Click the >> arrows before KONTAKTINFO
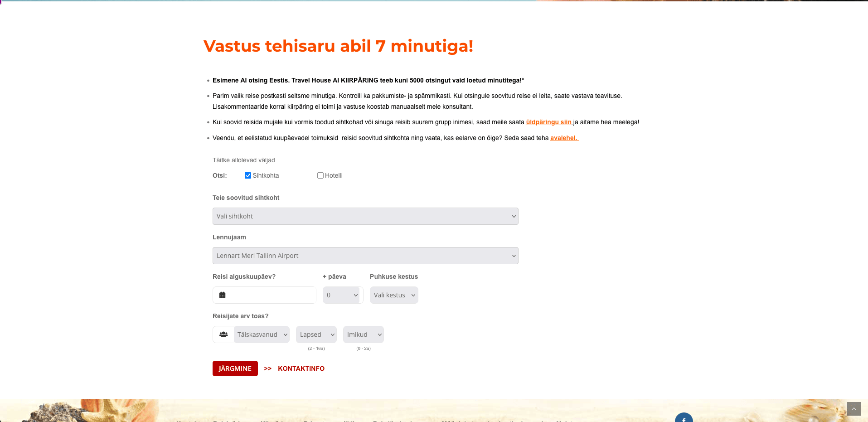This screenshot has height=422, width=868. click(268, 369)
